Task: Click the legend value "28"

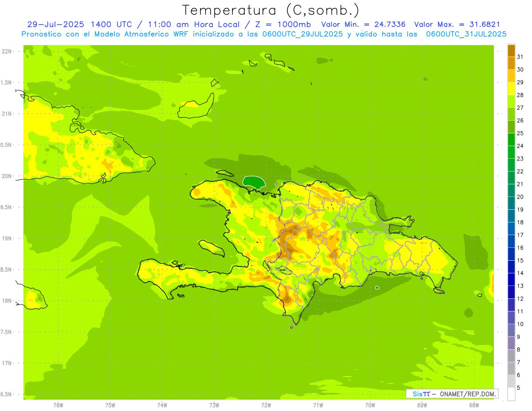Action: [x=520, y=95]
